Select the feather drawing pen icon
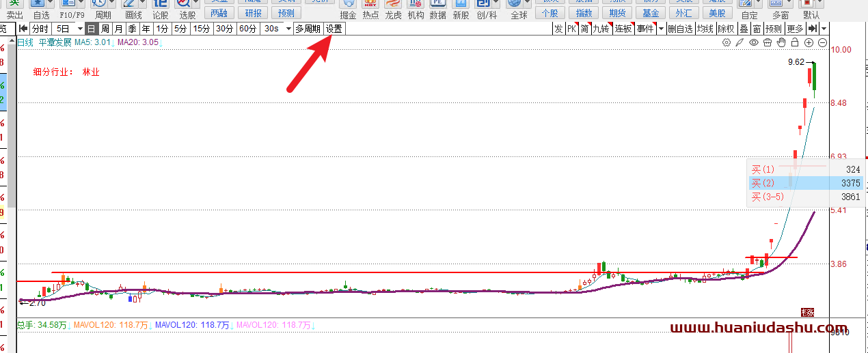 point(740,42)
